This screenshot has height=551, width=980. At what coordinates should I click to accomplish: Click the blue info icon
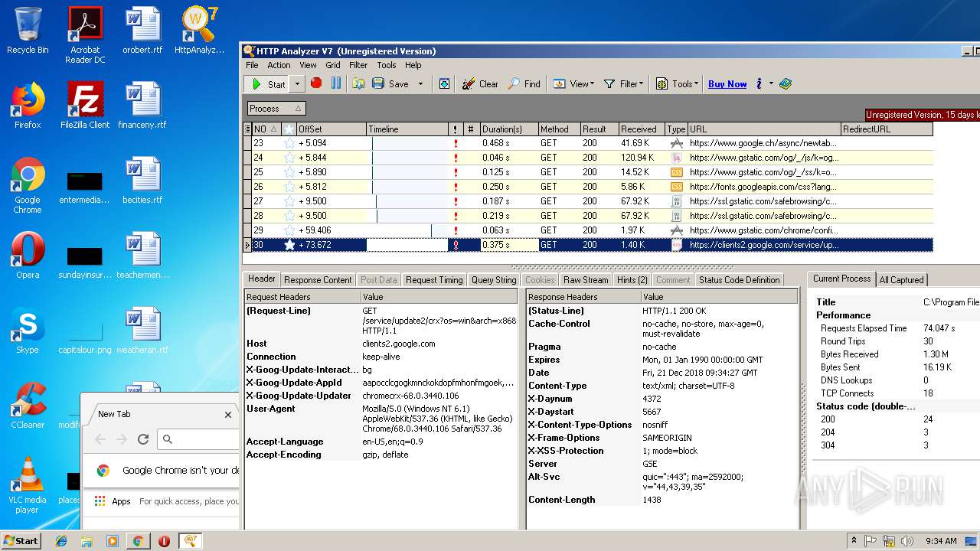pos(759,83)
